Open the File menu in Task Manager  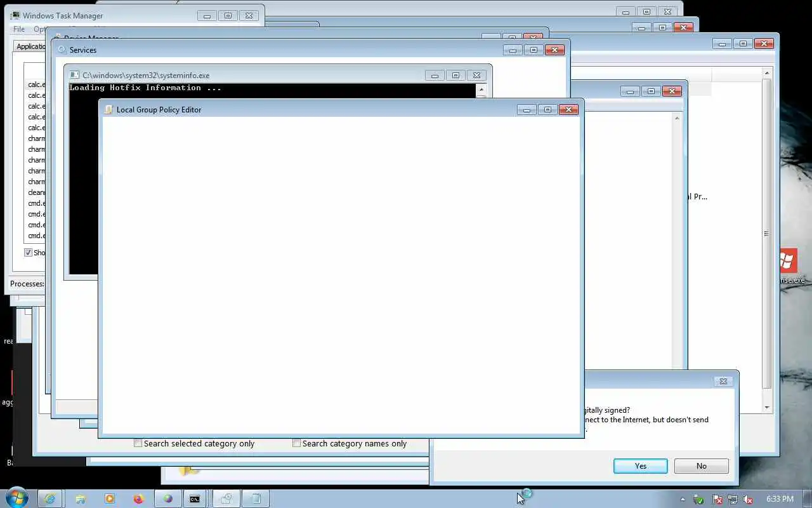pyautogui.click(x=19, y=29)
